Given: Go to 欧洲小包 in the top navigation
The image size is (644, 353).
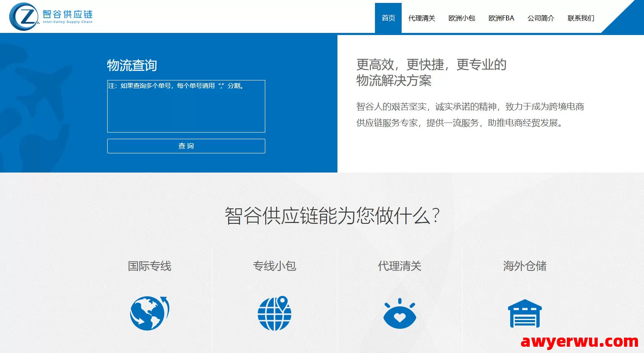Looking at the screenshot, I should (462, 18).
